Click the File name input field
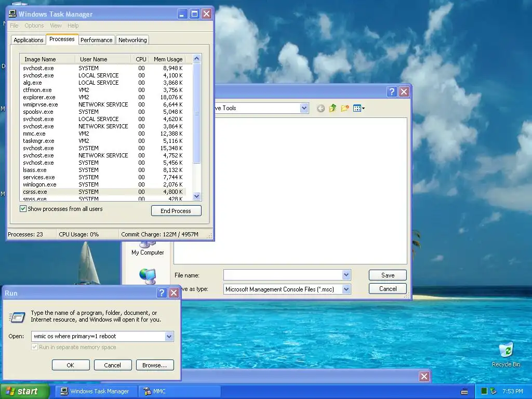 click(283, 275)
